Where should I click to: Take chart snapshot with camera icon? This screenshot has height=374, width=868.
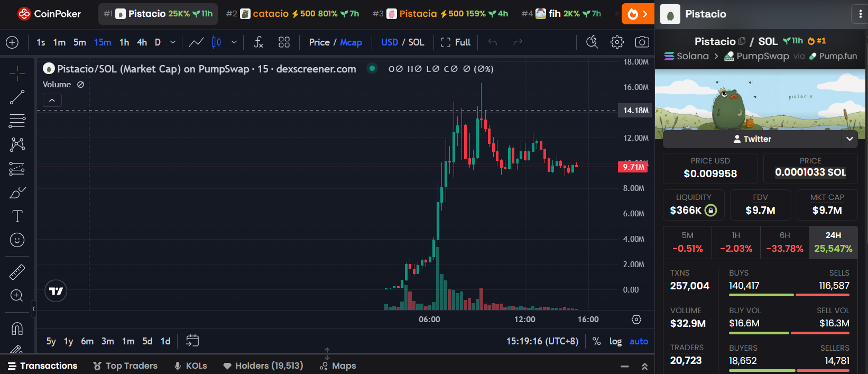[642, 42]
